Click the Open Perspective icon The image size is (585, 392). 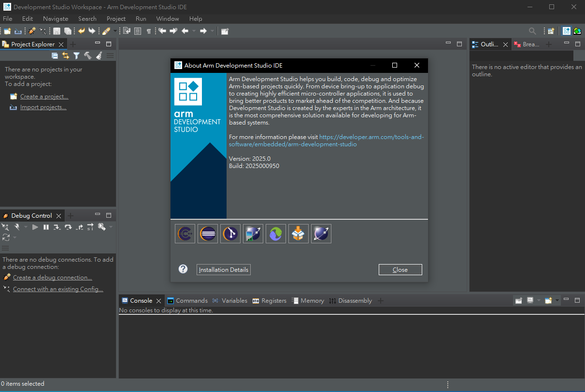coord(550,31)
